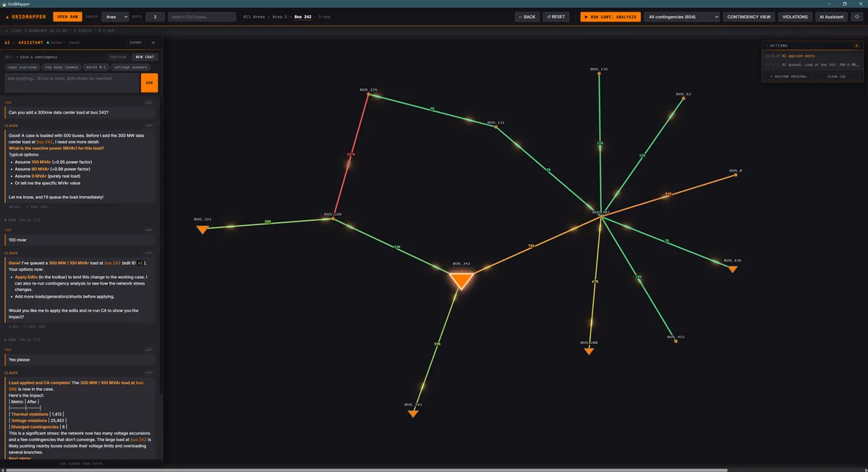Screen dimensions: 868x472
Task: Expand the first Tool Calls (1) section
Action: [23, 219]
